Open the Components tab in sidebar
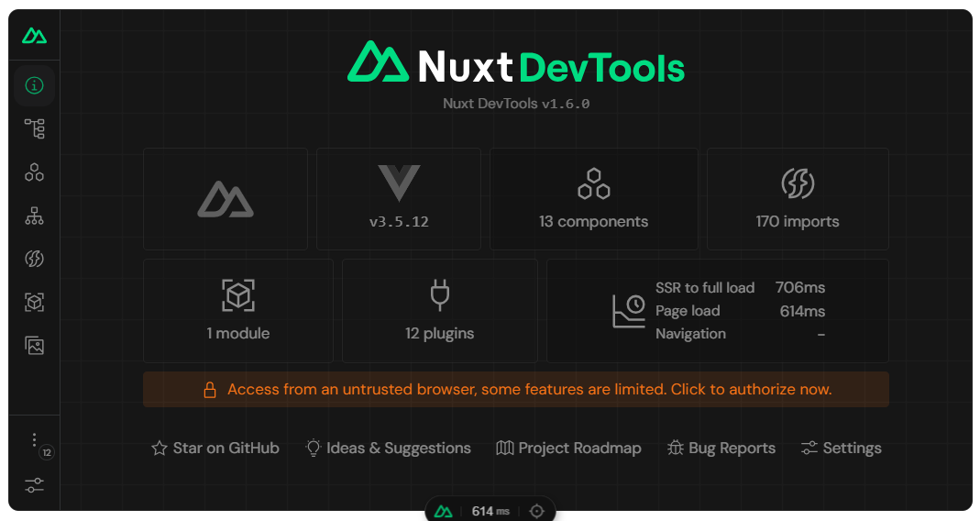 click(x=34, y=172)
